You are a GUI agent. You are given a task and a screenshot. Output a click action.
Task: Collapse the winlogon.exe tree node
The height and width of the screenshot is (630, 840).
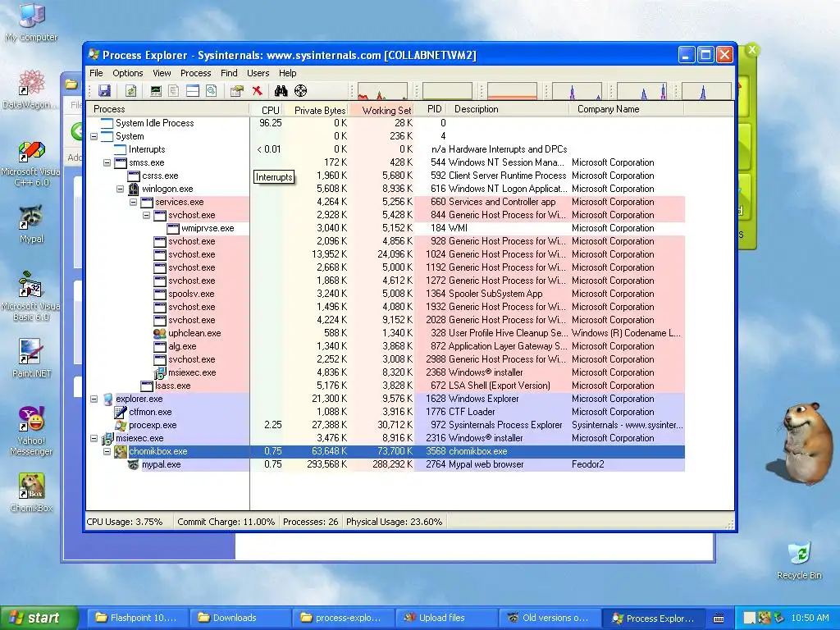point(120,189)
